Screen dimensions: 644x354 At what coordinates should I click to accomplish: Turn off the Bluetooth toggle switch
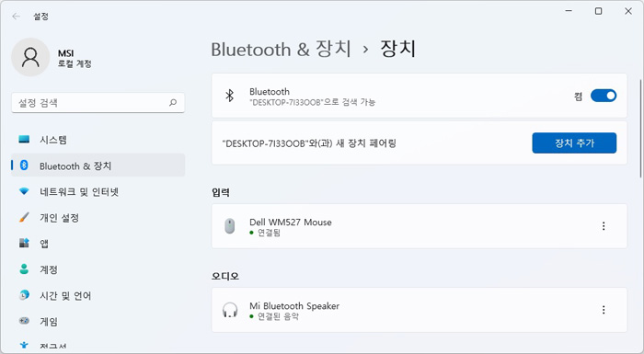click(x=604, y=96)
